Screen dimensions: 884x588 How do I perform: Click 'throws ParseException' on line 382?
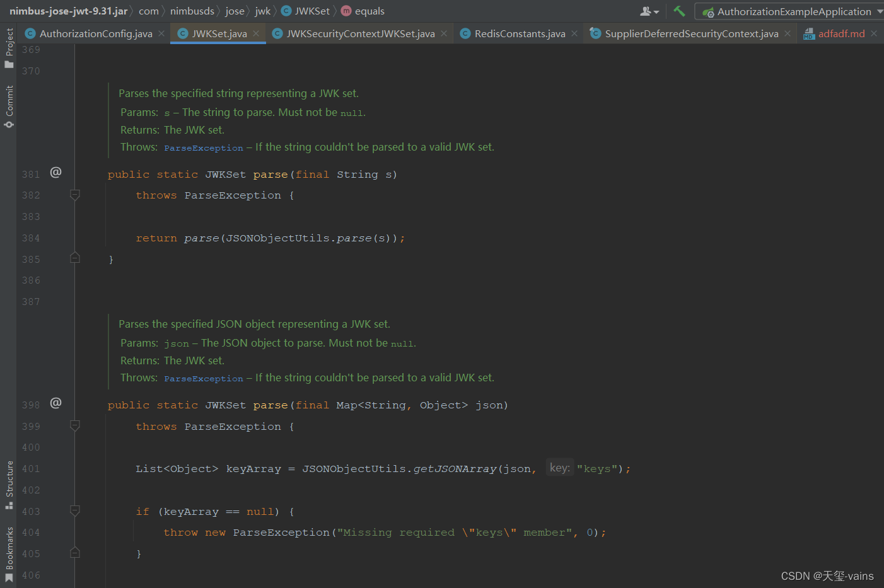pos(209,195)
